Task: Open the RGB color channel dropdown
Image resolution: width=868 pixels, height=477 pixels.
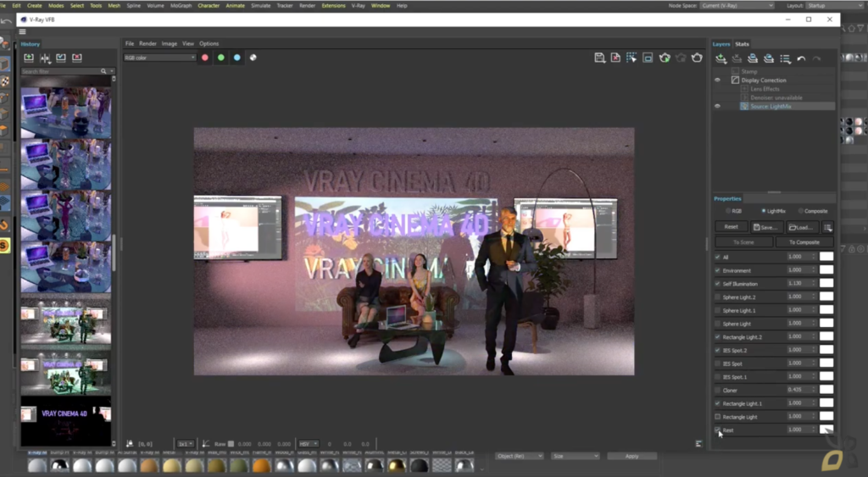Action: pos(159,58)
